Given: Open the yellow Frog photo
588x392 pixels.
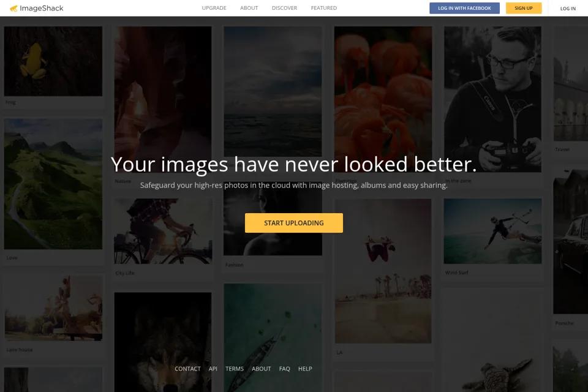Looking at the screenshot, I should (x=53, y=61).
